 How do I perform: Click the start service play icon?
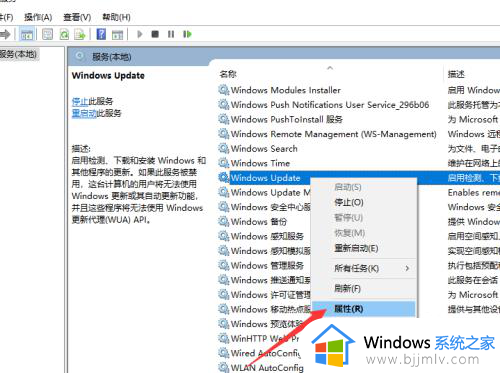(140, 34)
